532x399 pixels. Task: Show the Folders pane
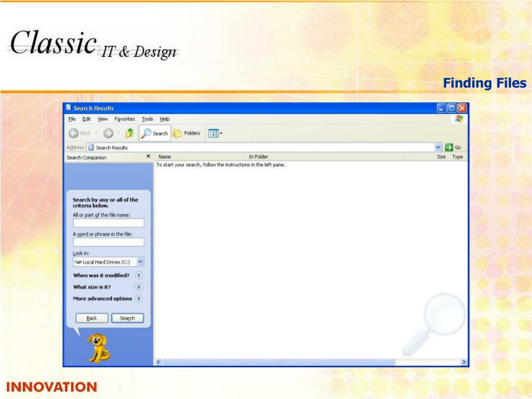(187, 134)
